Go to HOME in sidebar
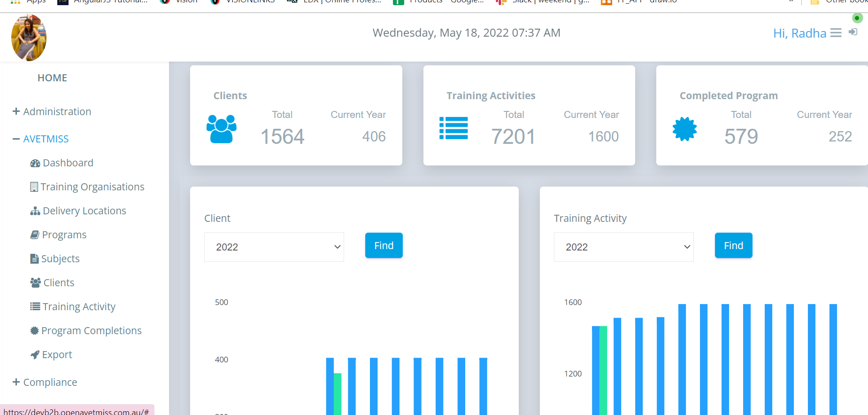 52,78
